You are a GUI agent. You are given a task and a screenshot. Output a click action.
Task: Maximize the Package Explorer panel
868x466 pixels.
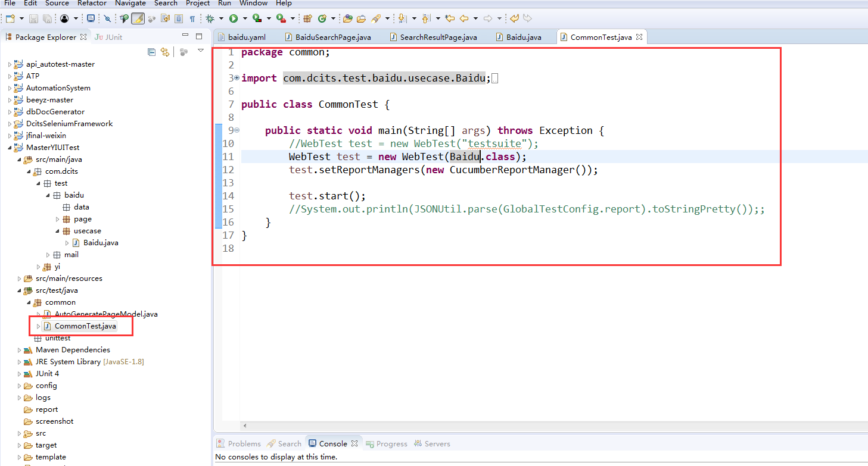(x=199, y=36)
